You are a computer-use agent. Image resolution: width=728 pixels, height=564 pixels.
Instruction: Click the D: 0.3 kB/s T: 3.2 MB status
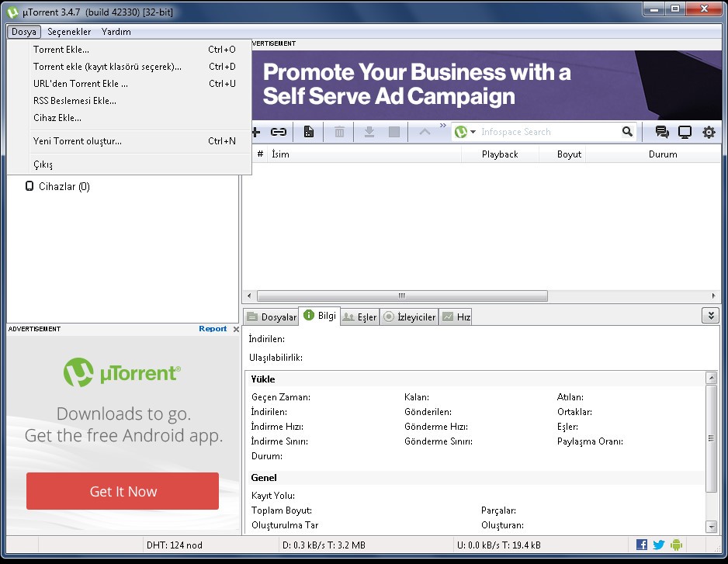click(324, 545)
